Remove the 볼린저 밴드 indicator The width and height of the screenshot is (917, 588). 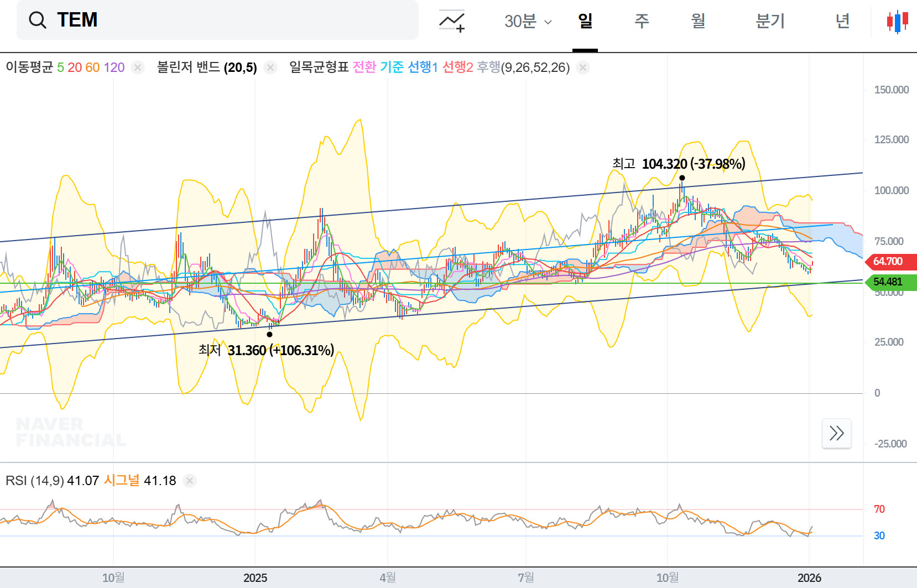[x=270, y=67]
